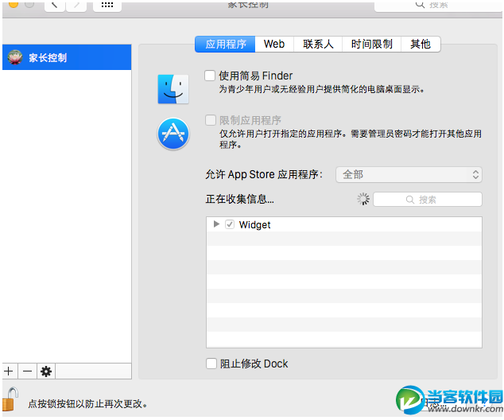Expand the Widget disclosure triangle

[x=216, y=224]
